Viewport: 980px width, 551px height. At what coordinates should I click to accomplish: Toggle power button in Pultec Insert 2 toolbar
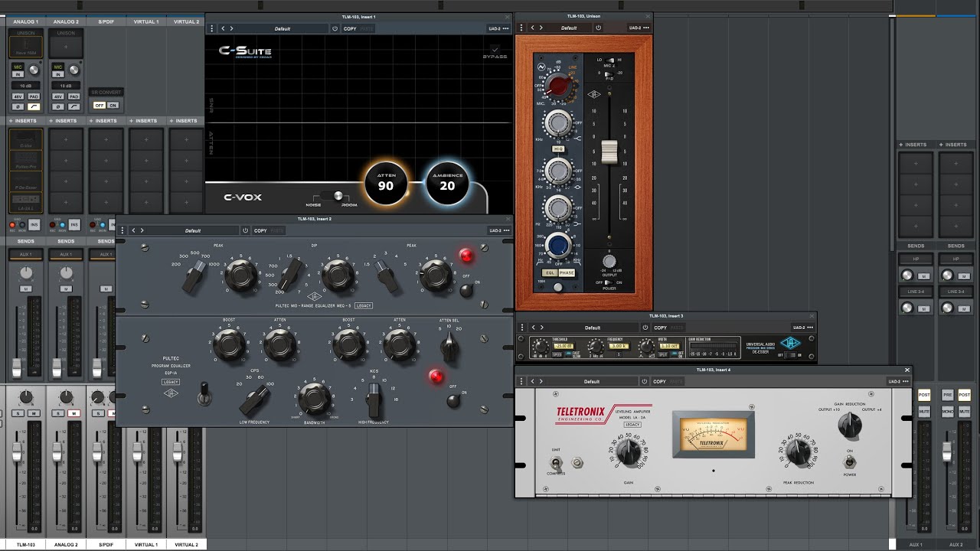pyautogui.click(x=245, y=230)
